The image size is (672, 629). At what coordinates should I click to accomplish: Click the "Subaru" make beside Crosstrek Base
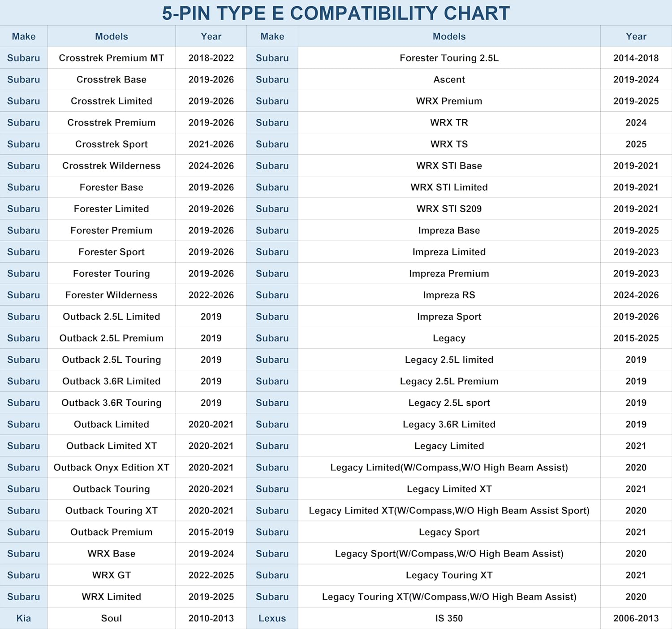[24, 79]
